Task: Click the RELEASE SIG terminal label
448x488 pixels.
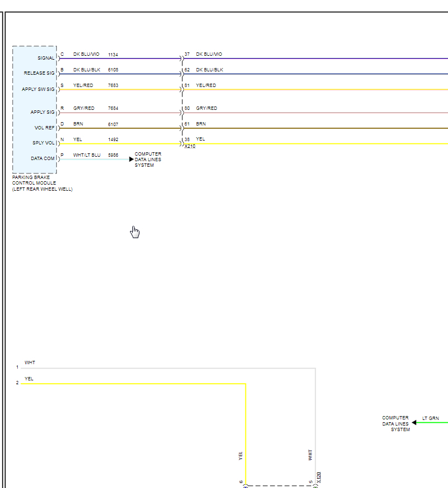Action: tap(39, 73)
